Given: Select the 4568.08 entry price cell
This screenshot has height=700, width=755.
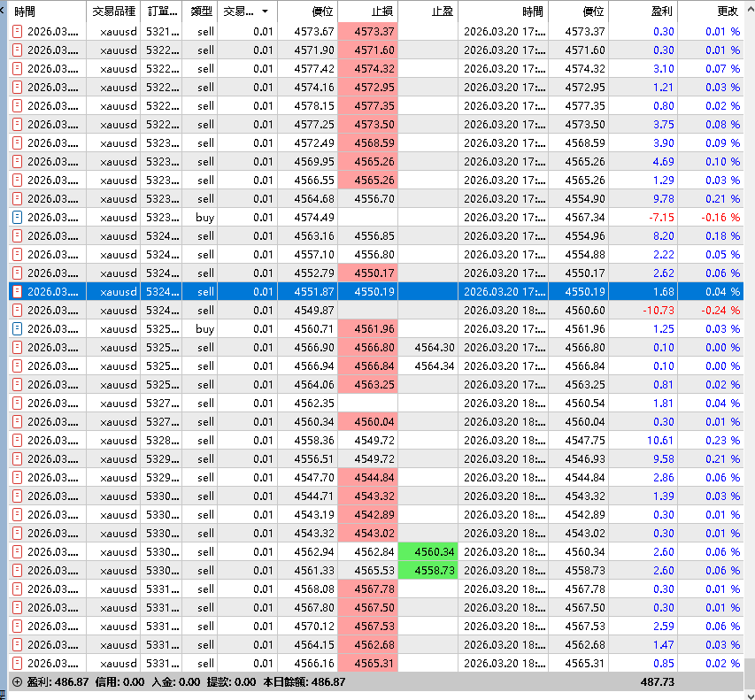Looking at the screenshot, I should pos(308,589).
